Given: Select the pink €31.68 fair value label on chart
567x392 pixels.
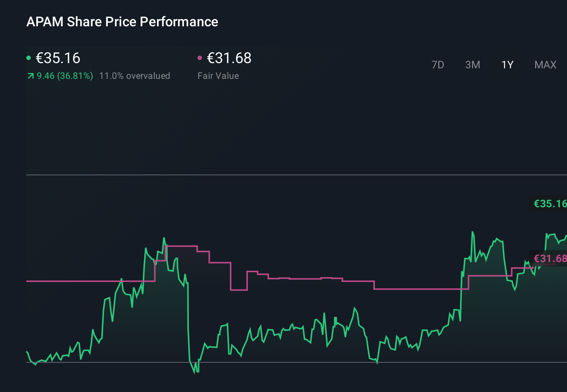Looking at the screenshot, I should click(x=549, y=258).
